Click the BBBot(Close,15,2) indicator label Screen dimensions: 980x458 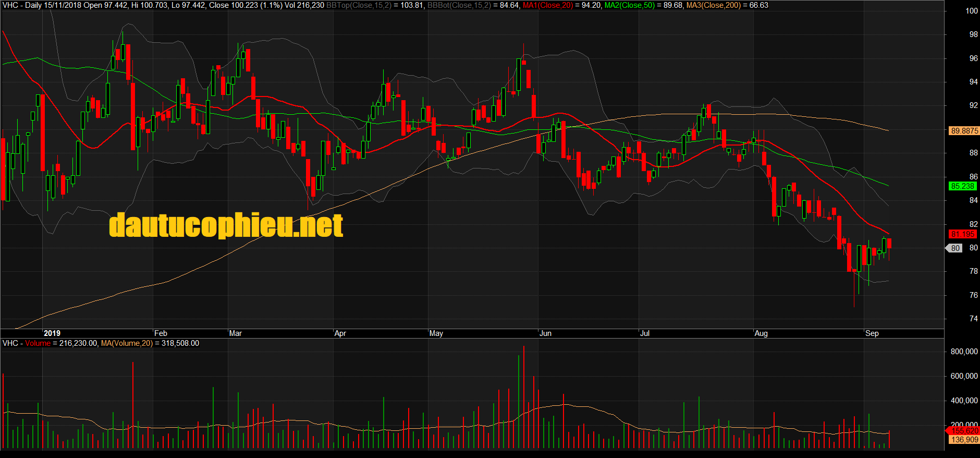[x=459, y=5]
